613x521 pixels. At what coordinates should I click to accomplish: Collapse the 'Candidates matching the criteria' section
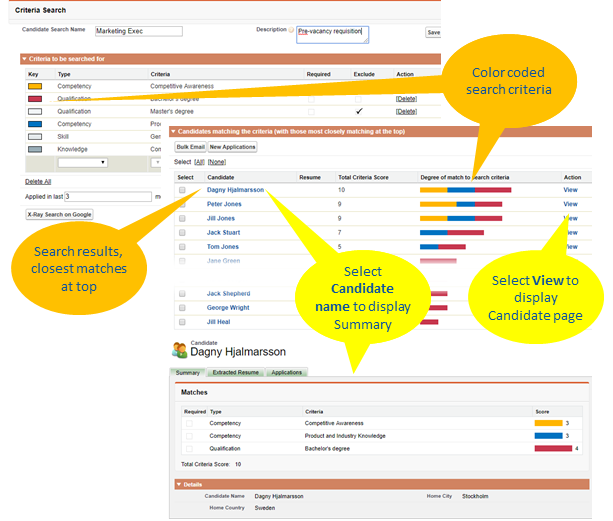173,131
